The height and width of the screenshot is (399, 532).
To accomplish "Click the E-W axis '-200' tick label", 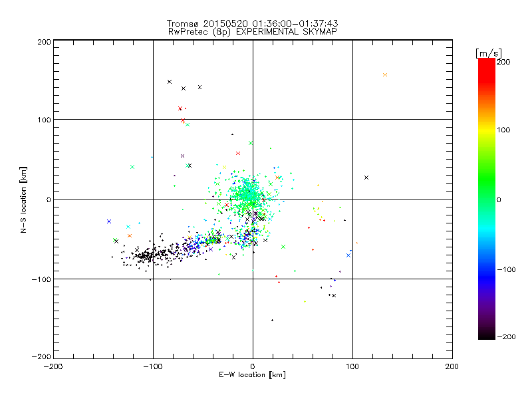I will 53,366.
